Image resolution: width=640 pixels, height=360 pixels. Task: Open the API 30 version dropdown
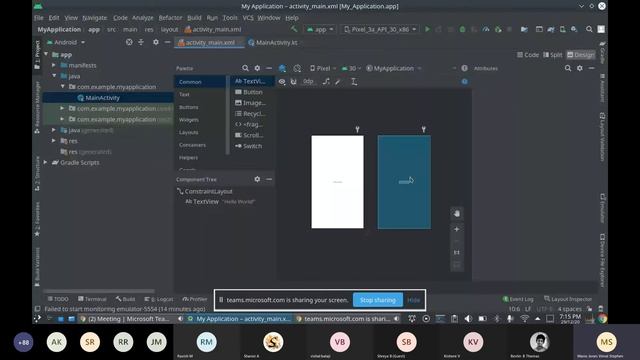coord(351,68)
